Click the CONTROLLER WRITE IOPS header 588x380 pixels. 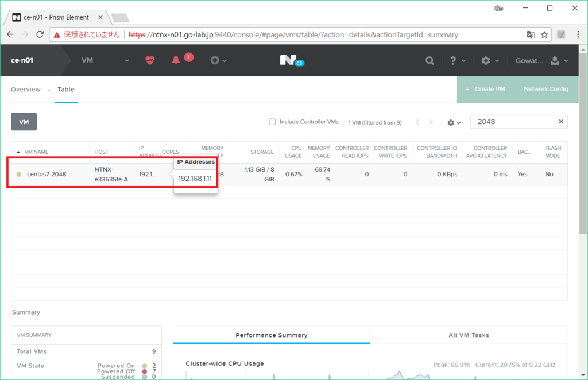tap(390, 152)
